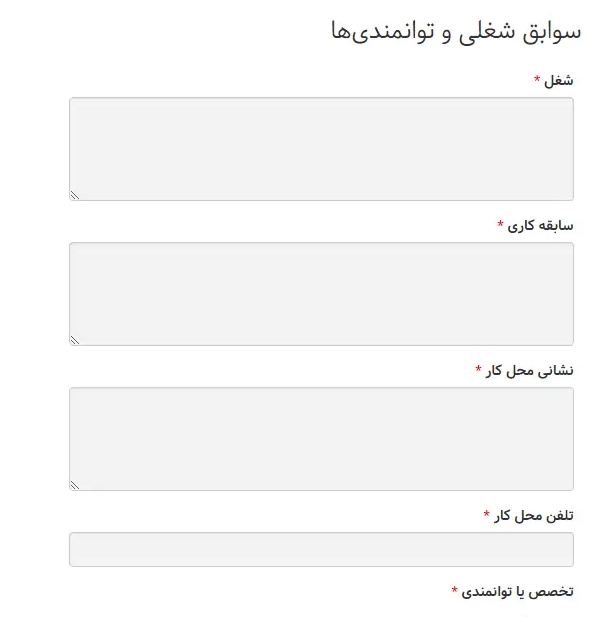Click the سابقه کاری label text
The width and height of the screenshot is (603, 617).
point(540,225)
